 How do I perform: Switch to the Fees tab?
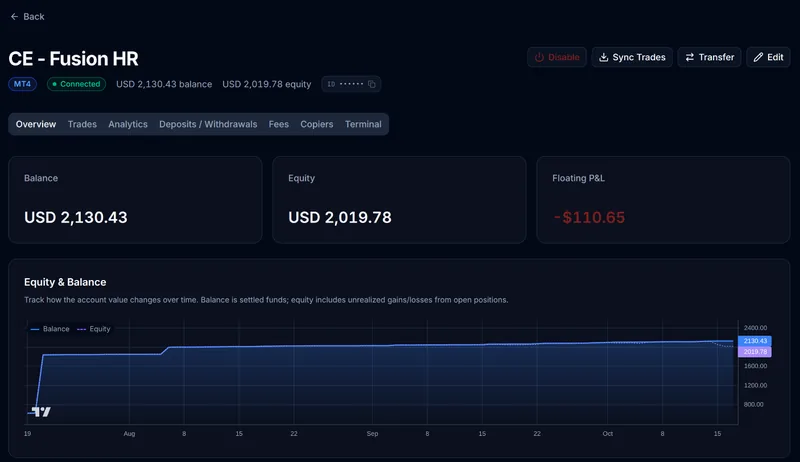279,124
